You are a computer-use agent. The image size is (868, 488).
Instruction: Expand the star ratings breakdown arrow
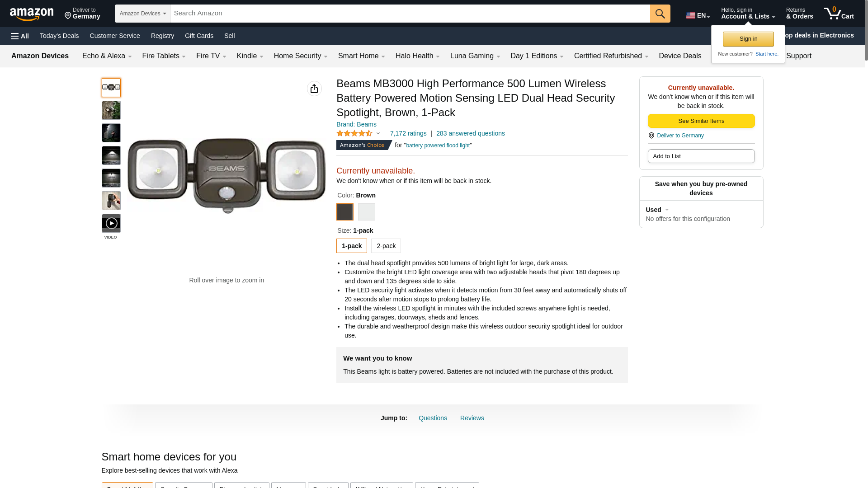click(x=378, y=133)
